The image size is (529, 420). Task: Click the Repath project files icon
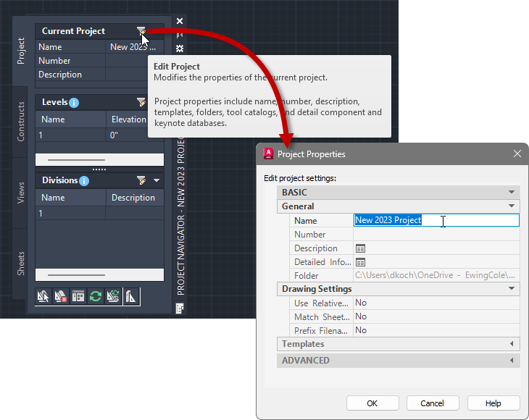(x=113, y=297)
